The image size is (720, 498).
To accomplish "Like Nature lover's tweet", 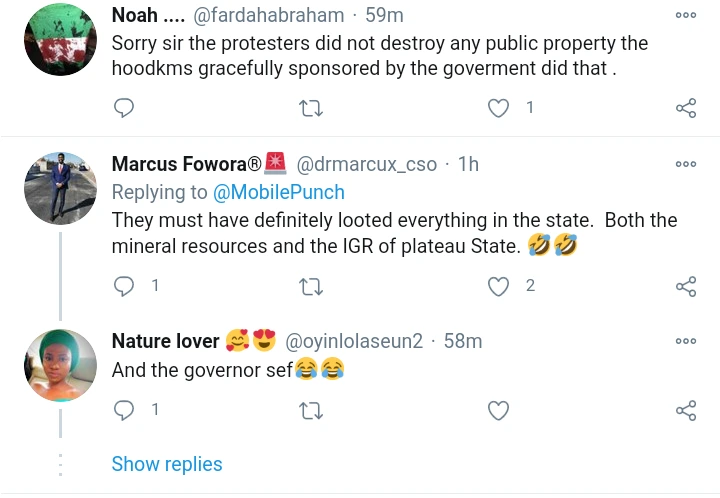I will (x=498, y=410).
